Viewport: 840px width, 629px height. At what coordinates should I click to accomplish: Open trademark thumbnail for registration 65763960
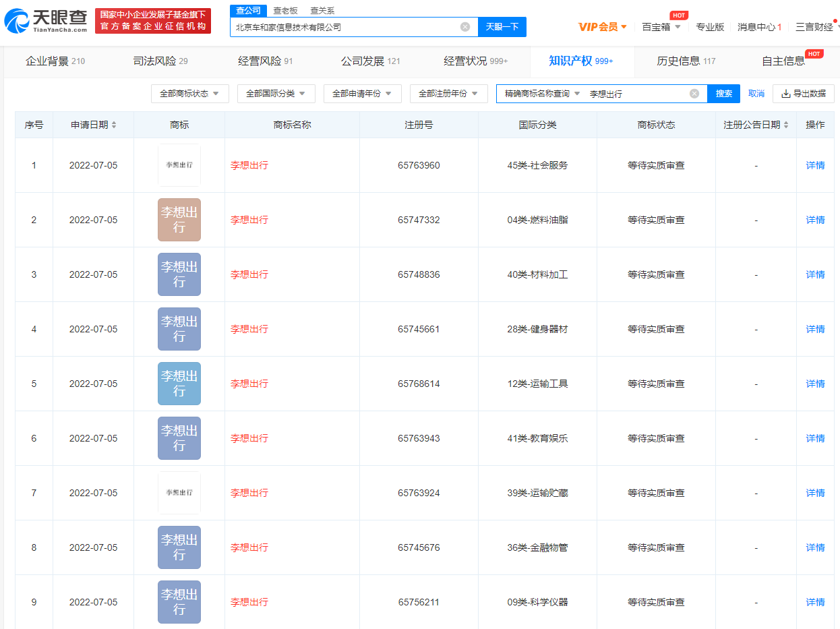pos(179,165)
